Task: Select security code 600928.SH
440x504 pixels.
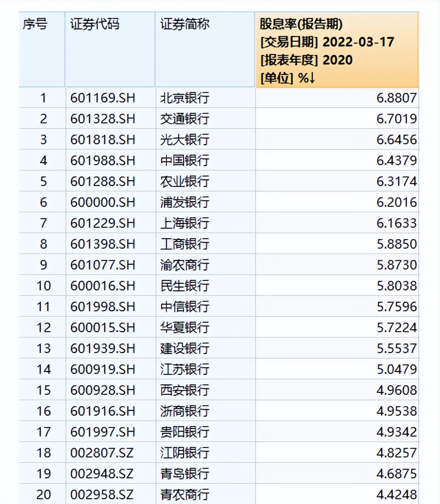Action: click(x=103, y=390)
